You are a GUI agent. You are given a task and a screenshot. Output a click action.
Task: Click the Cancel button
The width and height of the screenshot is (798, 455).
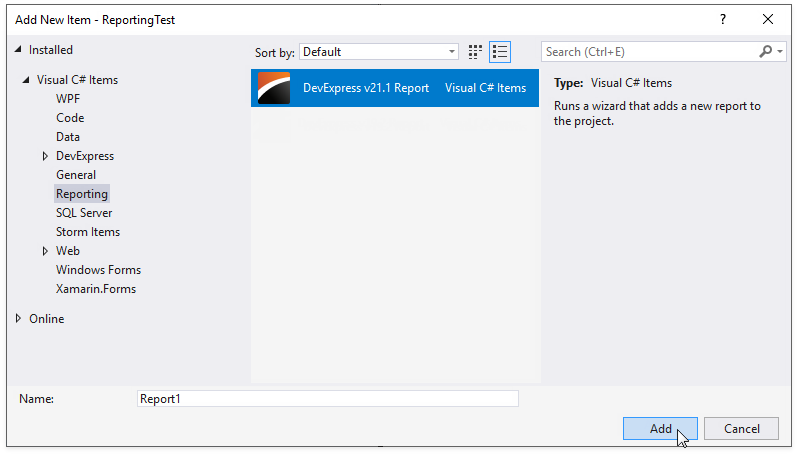point(742,429)
